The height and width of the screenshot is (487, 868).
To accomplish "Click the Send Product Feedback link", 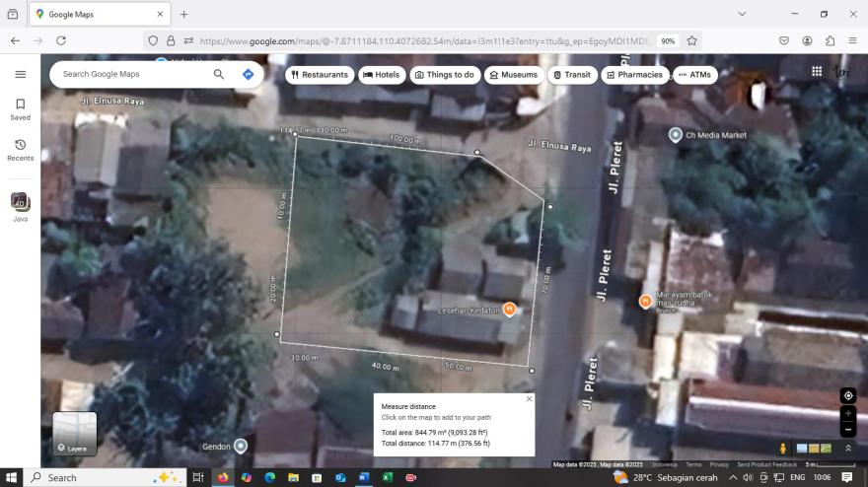I will coord(766,464).
